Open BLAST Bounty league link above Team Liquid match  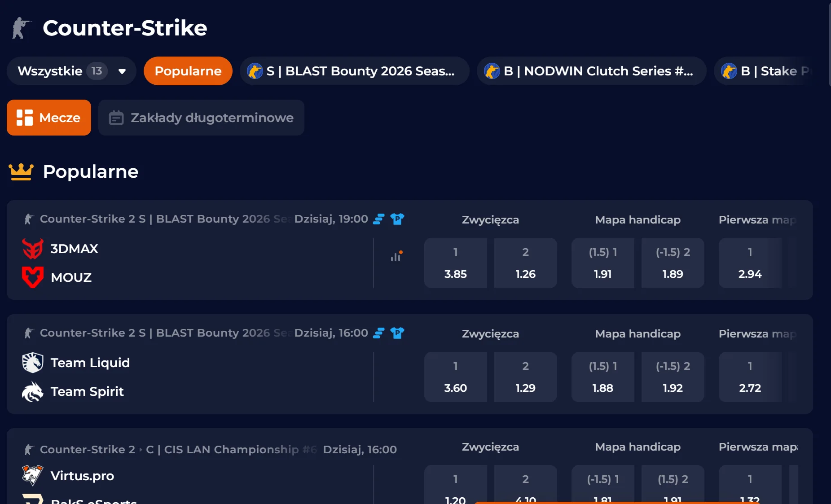[x=165, y=333]
